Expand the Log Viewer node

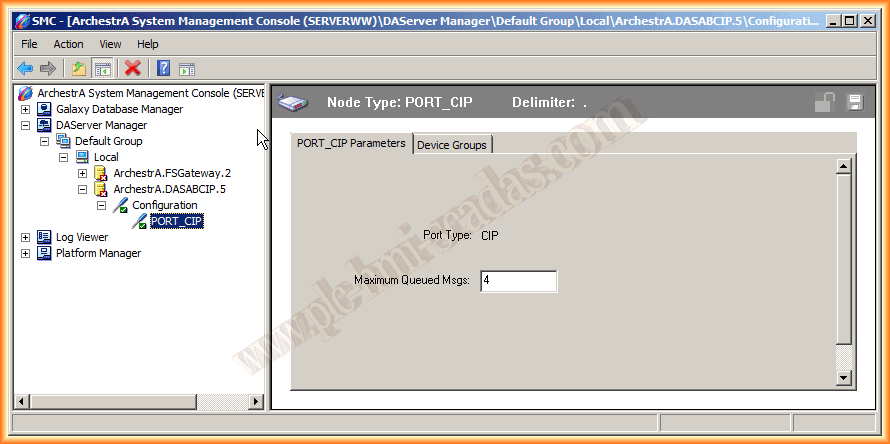[25, 237]
